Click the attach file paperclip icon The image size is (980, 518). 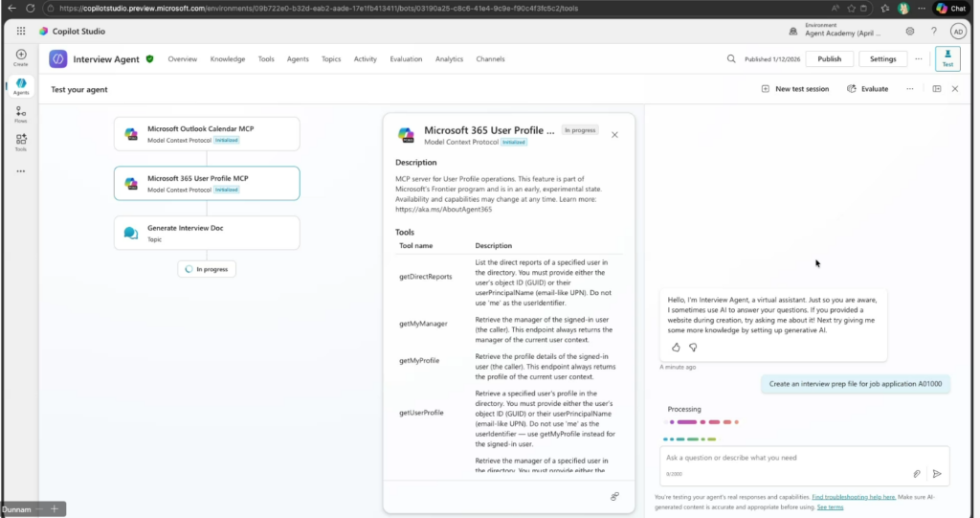916,473
